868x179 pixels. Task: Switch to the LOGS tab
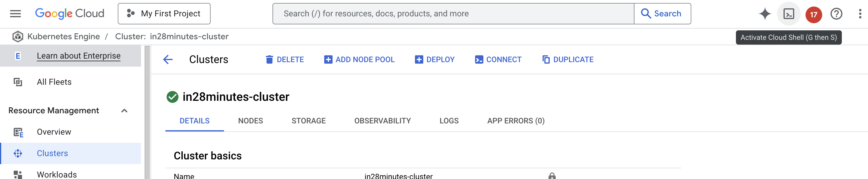[449, 121]
